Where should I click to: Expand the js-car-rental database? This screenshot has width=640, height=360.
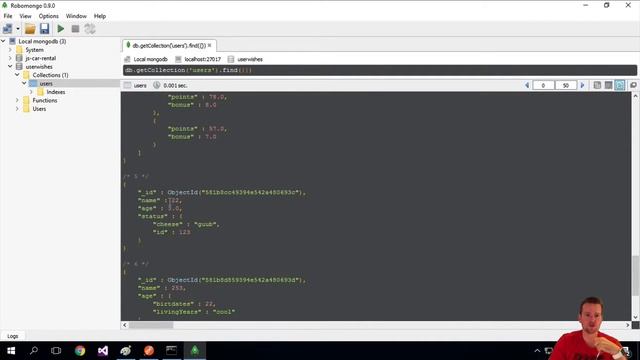pyautogui.click(x=10, y=58)
